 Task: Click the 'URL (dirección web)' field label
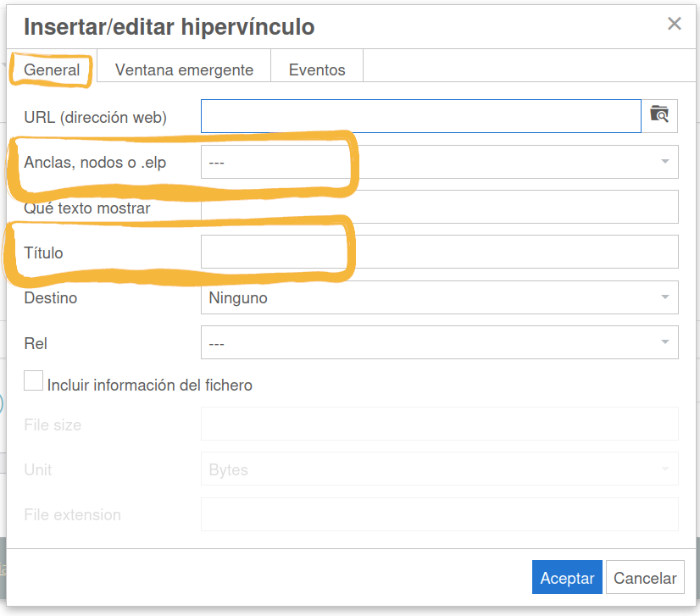95,117
